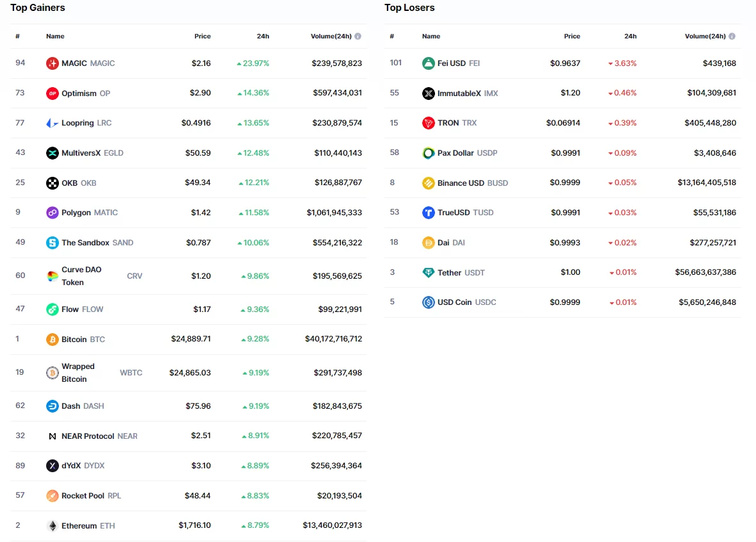Open the ImmutableX IMX coin link
Screen dimensions: 756x542
pyautogui.click(x=467, y=94)
